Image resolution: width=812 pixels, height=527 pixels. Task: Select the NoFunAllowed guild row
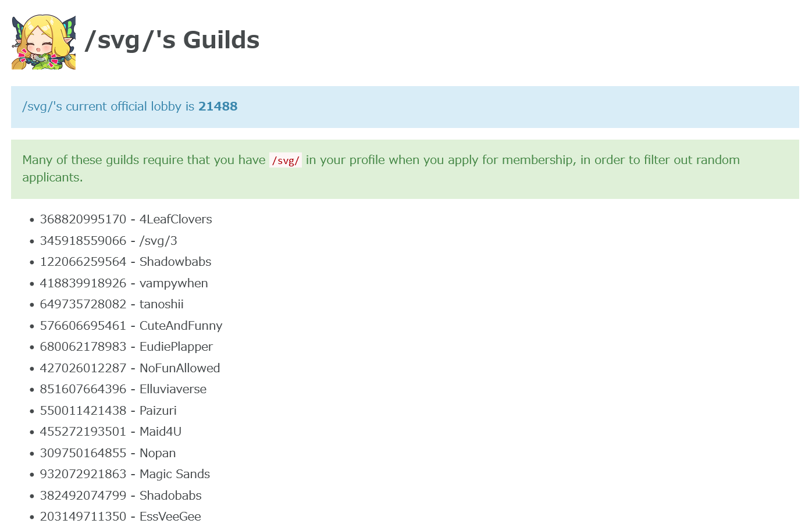click(x=130, y=368)
